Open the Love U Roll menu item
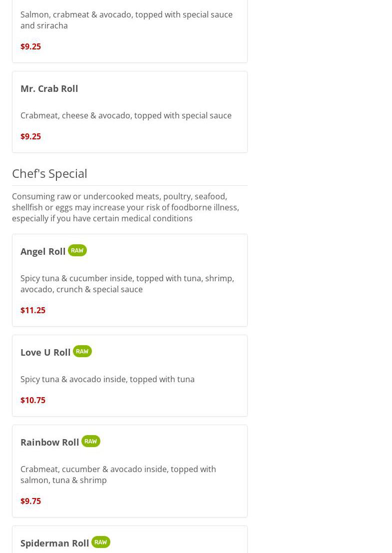 point(45,352)
